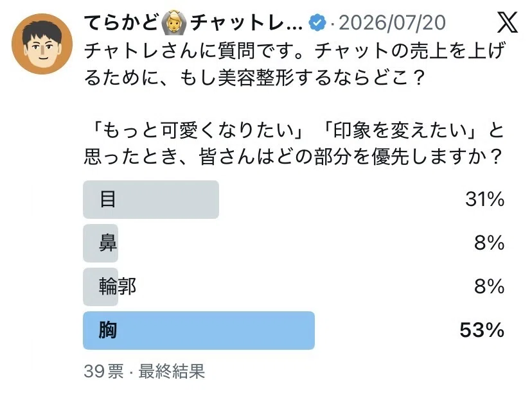
Task: Open the 39票 vote count
Action: pos(103,371)
